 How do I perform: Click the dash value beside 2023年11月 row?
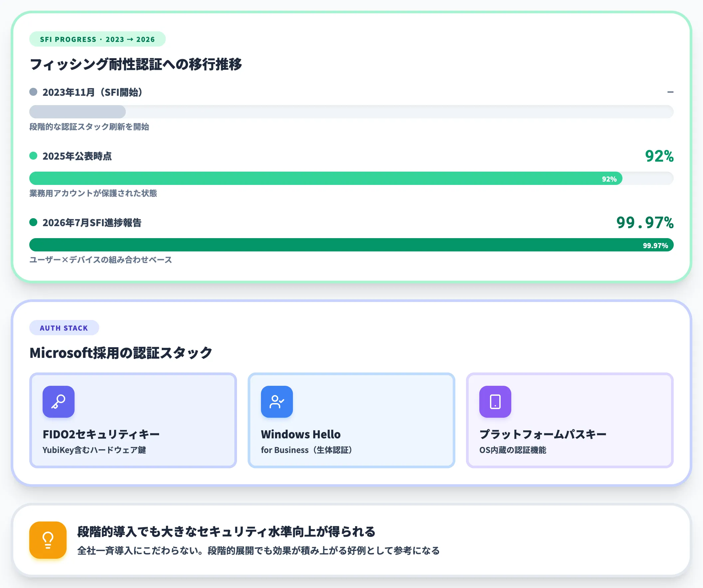tap(670, 92)
